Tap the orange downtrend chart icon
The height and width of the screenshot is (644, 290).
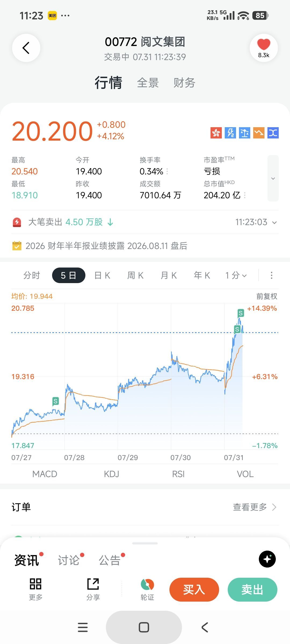[259, 133]
